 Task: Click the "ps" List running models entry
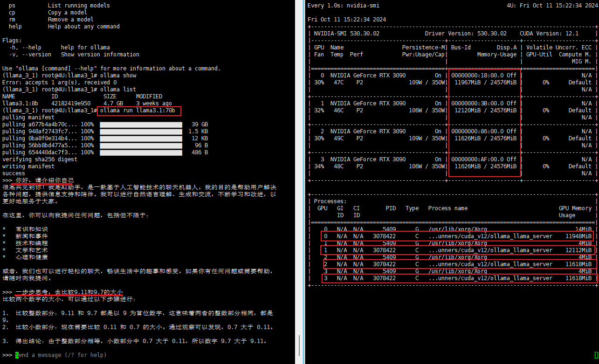12,6
